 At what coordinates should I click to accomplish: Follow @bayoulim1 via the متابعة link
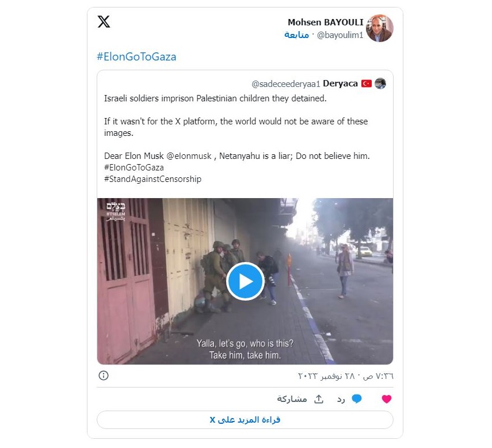296,35
